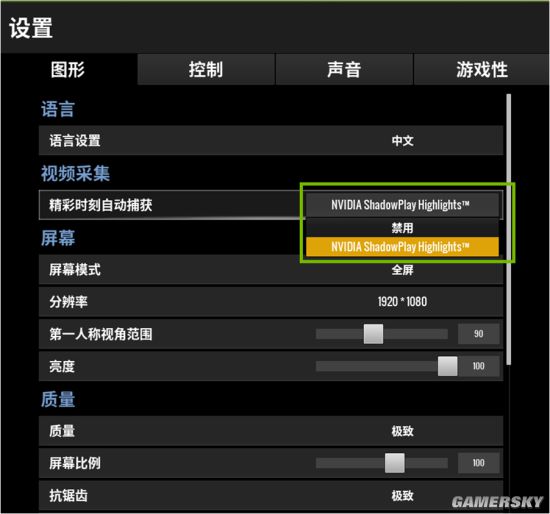Click the 屏幕 section heading
550x514 pixels.
pyautogui.click(x=58, y=238)
